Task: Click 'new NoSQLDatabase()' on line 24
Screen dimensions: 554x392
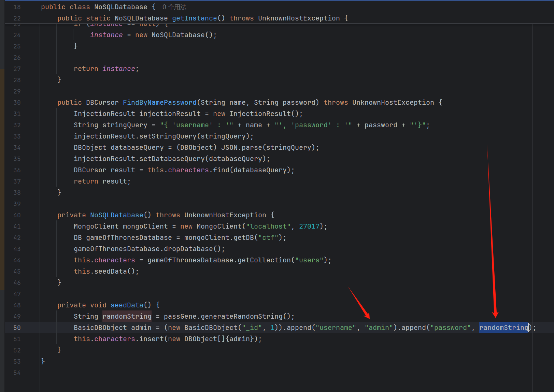Action: 174,35
